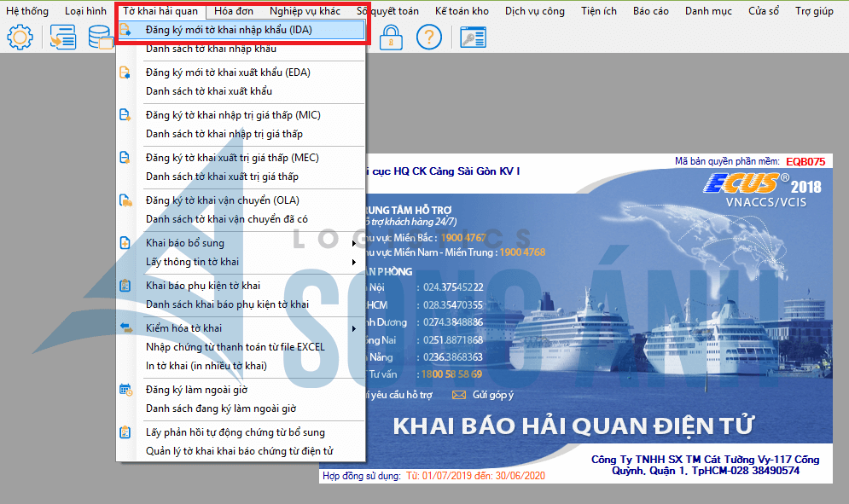Click the truck icon beside OLA entry
Screen dimensions: 849x504
(x=125, y=200)
